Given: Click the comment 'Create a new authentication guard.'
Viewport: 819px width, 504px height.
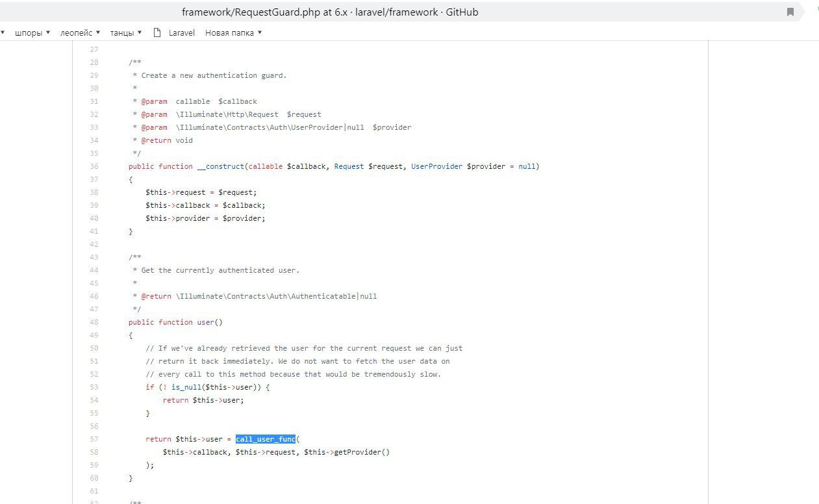Looking at the screenshot, I should click(x=214, y=75).
